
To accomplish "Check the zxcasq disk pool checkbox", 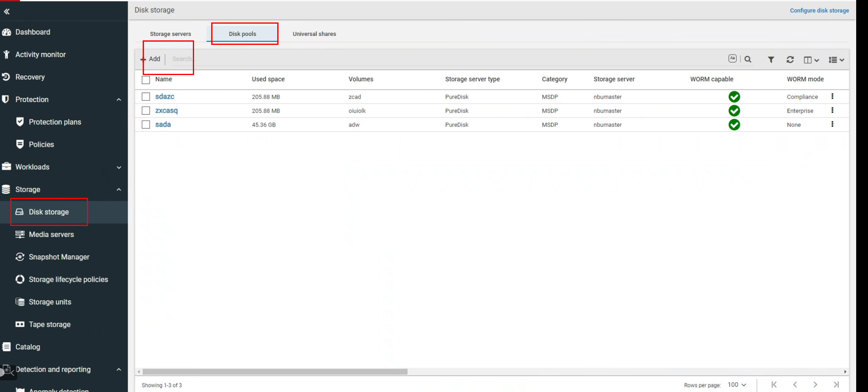I will click(146, 111).
